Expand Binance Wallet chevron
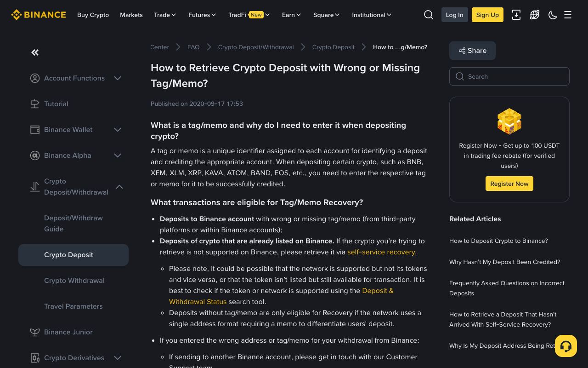The width and height of the screenshot is (588, 368). pos(118,130)
